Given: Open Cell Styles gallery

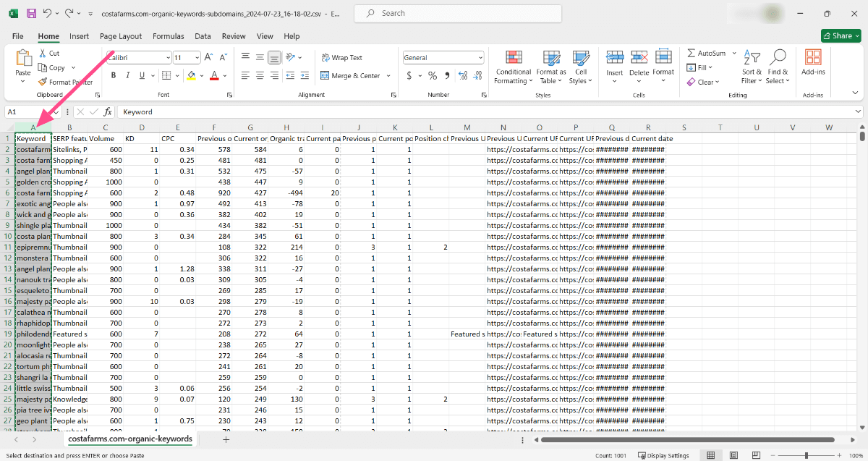Looking at the screenshot, I should tap(580, 67).
